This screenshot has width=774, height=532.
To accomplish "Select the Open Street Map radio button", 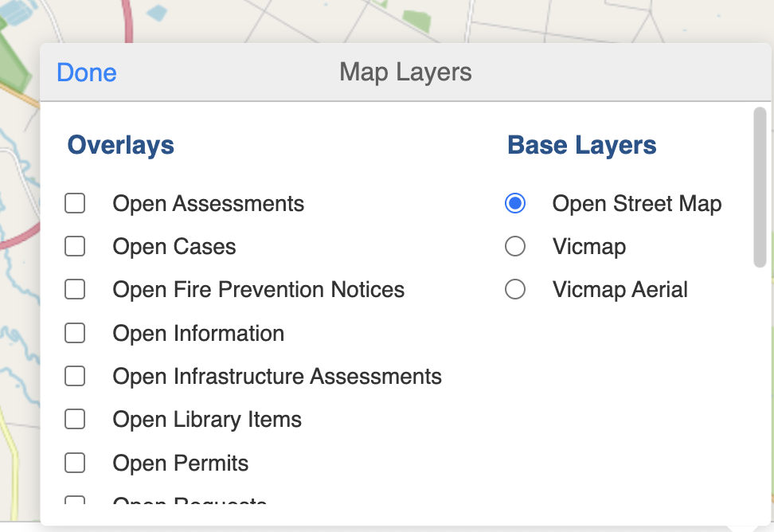I will point(515,203).
